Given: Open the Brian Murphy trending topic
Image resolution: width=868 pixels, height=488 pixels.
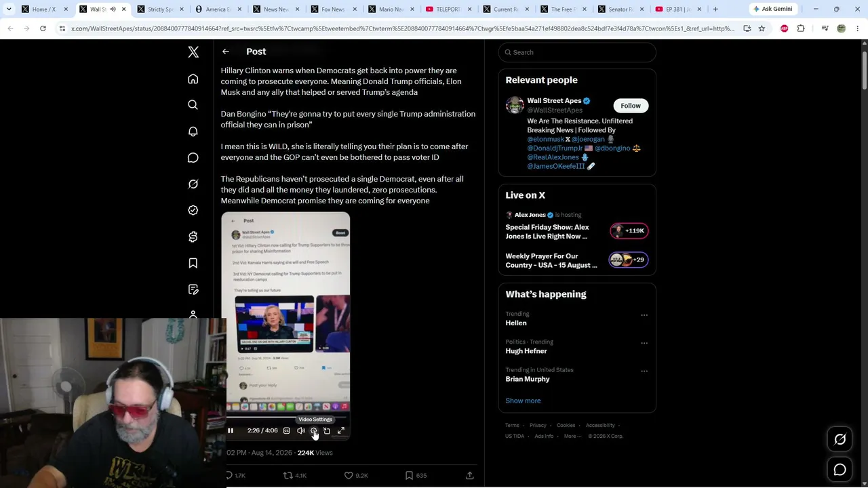Looking at the screenshot, I should (x=528, y=379).
